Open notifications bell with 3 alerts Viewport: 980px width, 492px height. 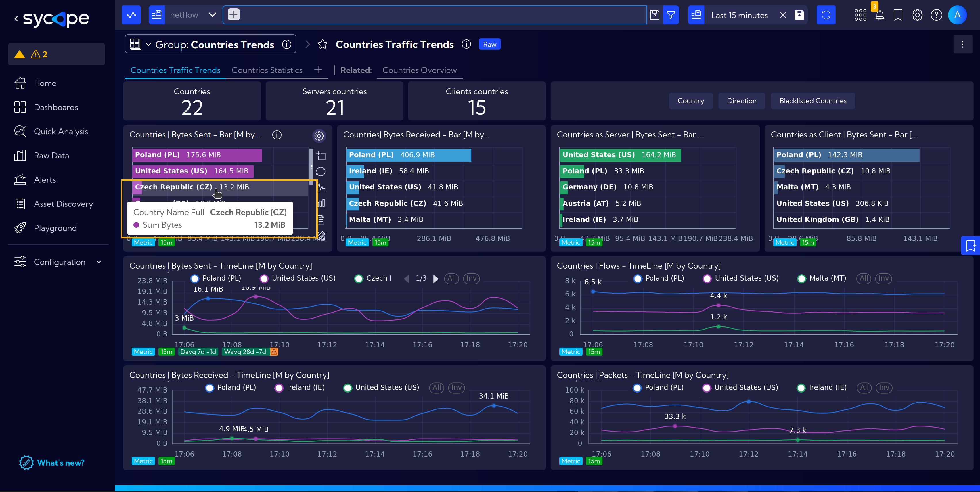[880, 15]
